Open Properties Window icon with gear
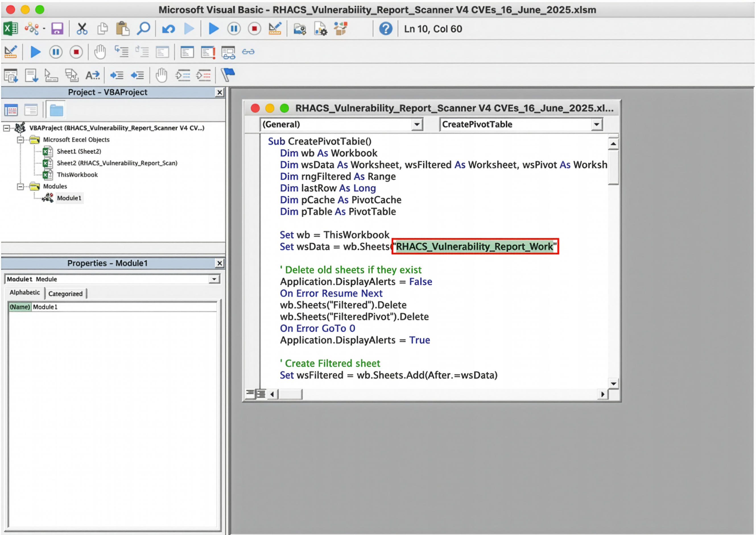 coord(320,29)
